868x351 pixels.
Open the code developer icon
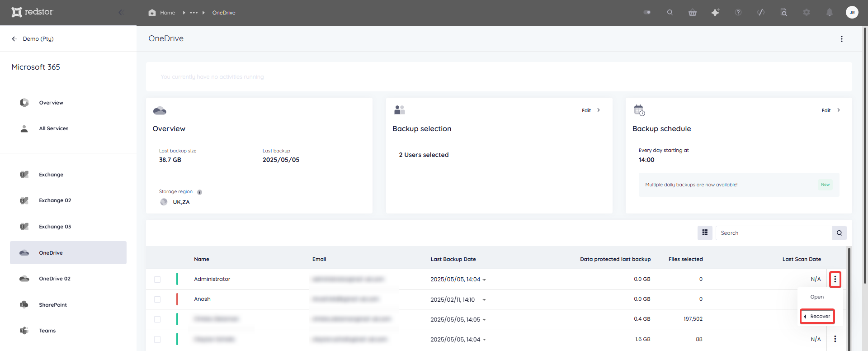(x=761, y=12)
